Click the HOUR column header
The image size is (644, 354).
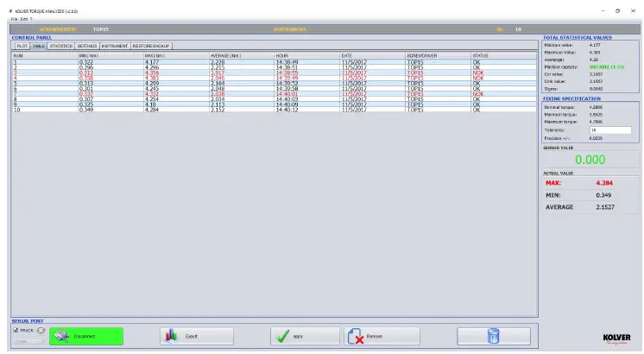[307, 55]
